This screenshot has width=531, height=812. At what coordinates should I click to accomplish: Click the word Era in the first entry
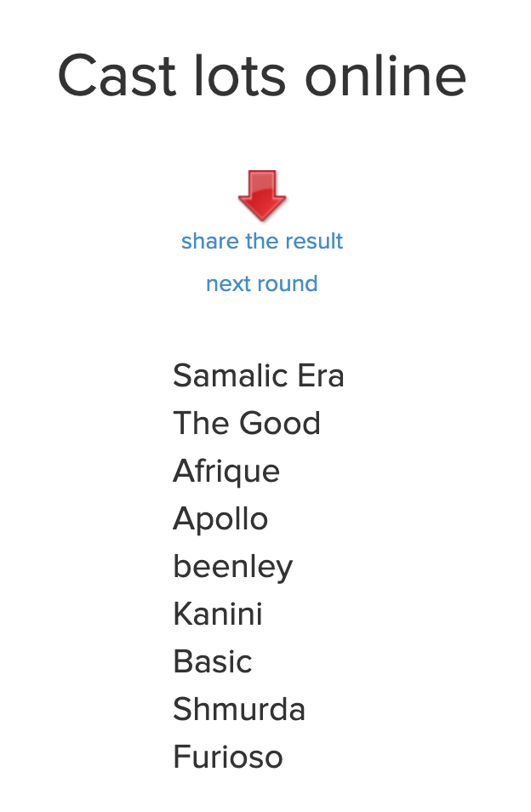[321, 375]
